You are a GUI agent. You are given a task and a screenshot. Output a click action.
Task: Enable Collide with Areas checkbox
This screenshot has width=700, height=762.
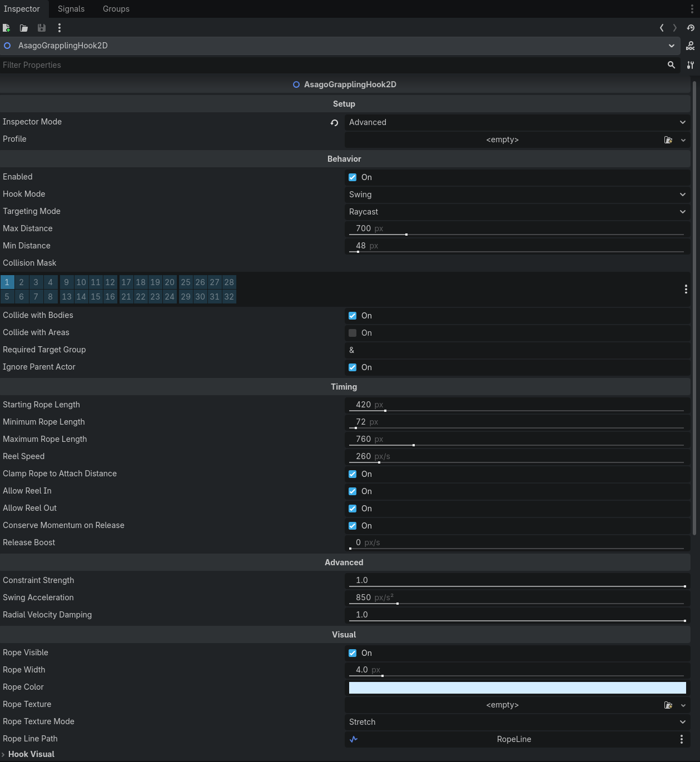tap(353, 333)
